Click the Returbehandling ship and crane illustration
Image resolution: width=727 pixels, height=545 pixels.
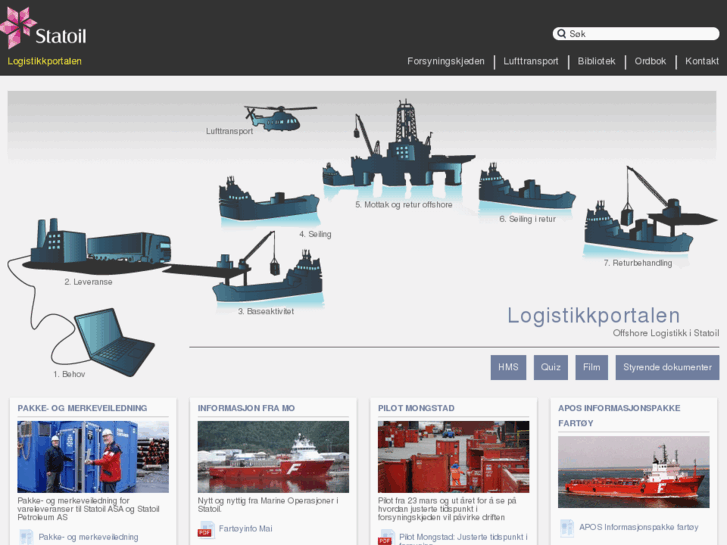coord(649,211)
